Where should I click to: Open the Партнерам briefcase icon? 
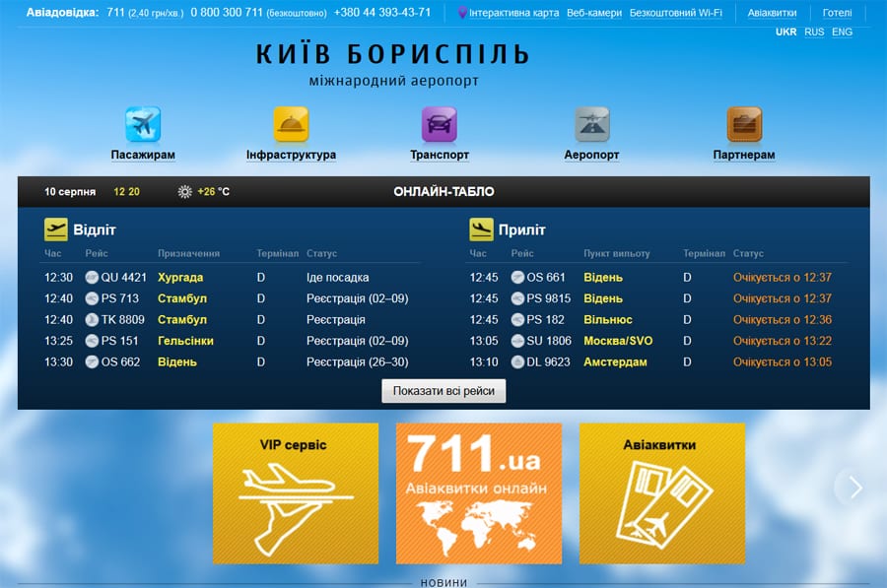[744, 125]
